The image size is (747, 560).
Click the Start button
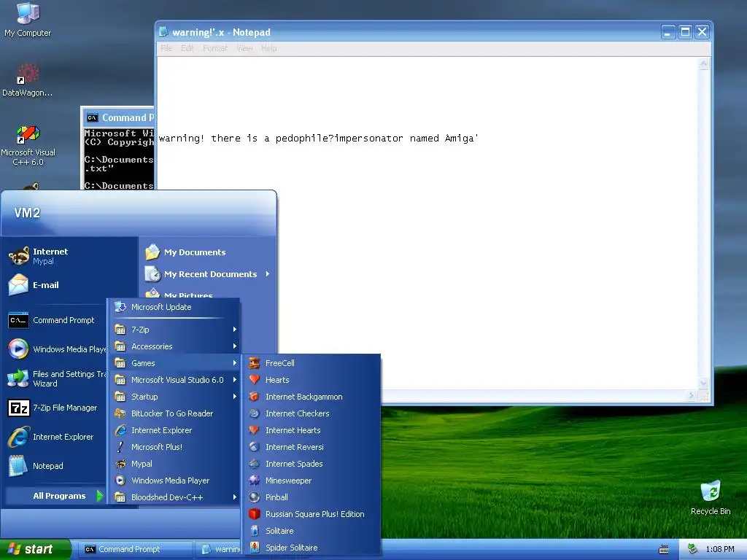[x=35, y=549]
